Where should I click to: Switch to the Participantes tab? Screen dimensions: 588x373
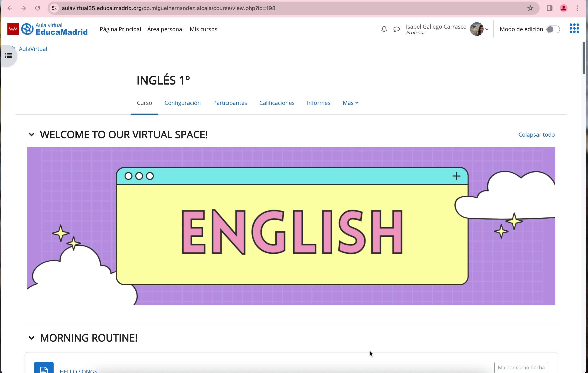point(230,103)
